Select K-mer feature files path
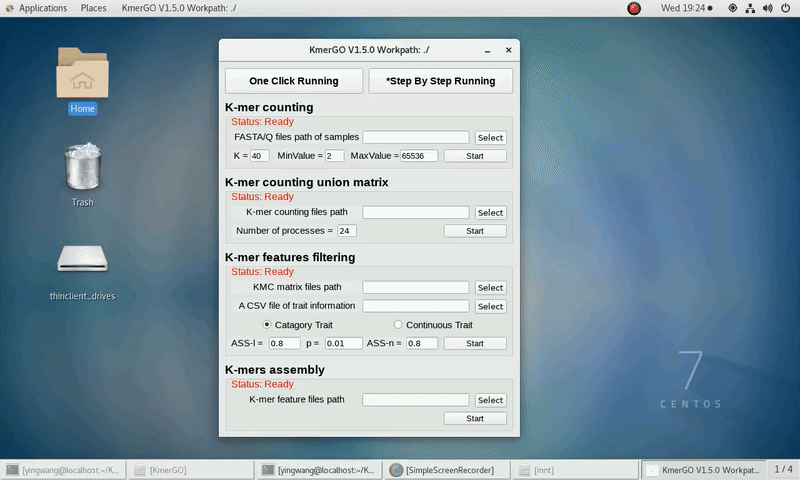 coord(490,400)
